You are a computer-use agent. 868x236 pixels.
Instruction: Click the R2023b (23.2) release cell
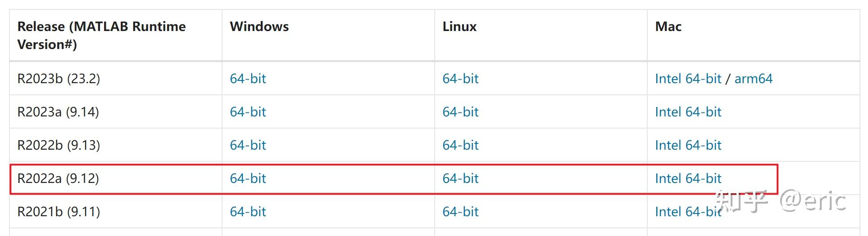(x=59, y=79)
